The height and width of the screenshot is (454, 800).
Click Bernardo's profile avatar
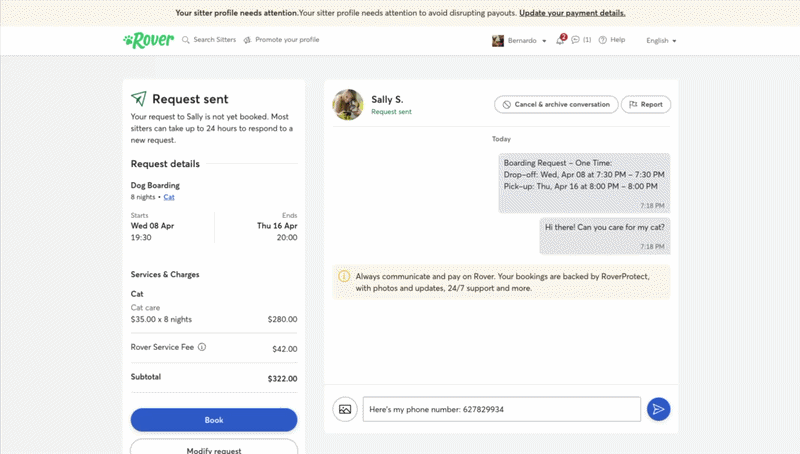click(x=498, y=41)
